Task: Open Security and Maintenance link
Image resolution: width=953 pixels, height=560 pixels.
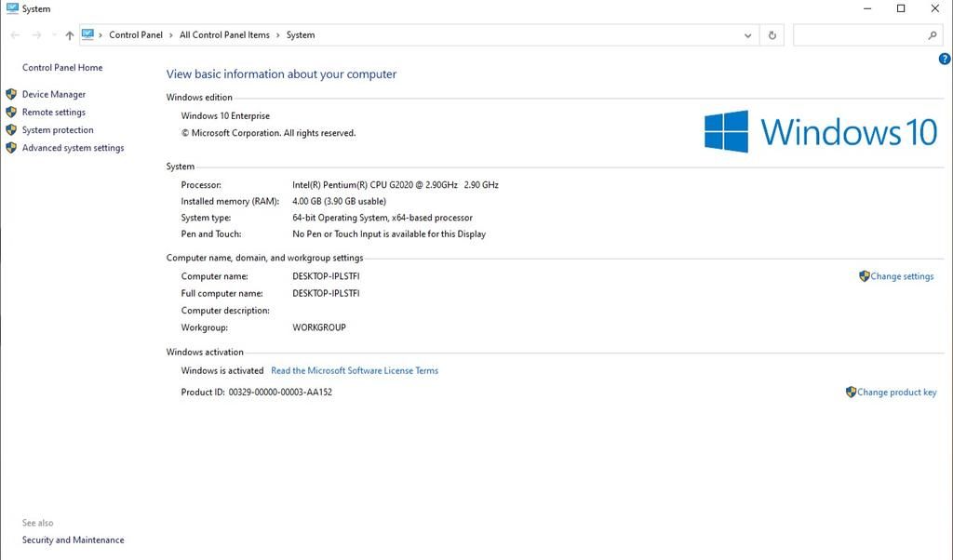Action: (x=73, y=540)
